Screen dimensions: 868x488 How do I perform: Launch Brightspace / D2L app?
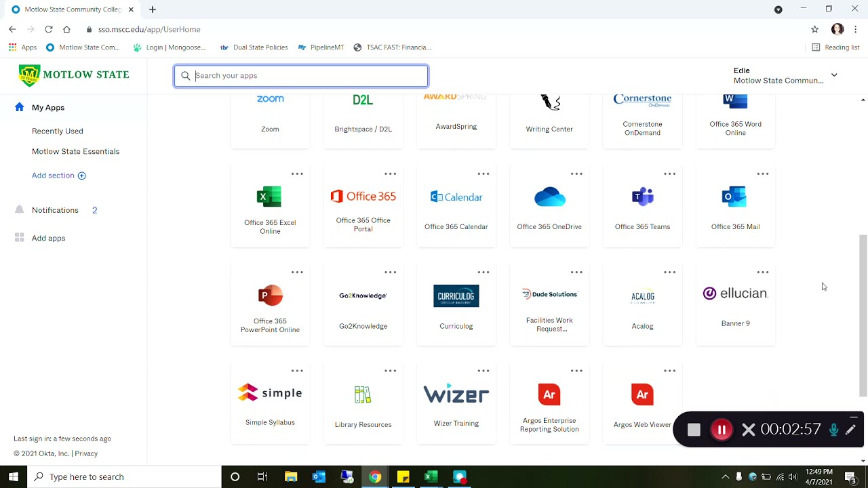(x=363, y=121)
